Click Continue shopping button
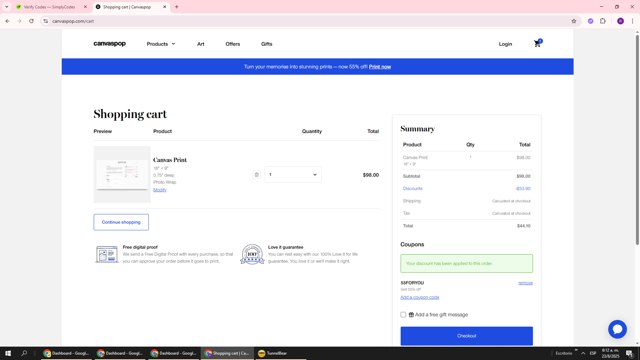Image resolution: width=640 pixels, height=360 pixels. tap(121, 222)
